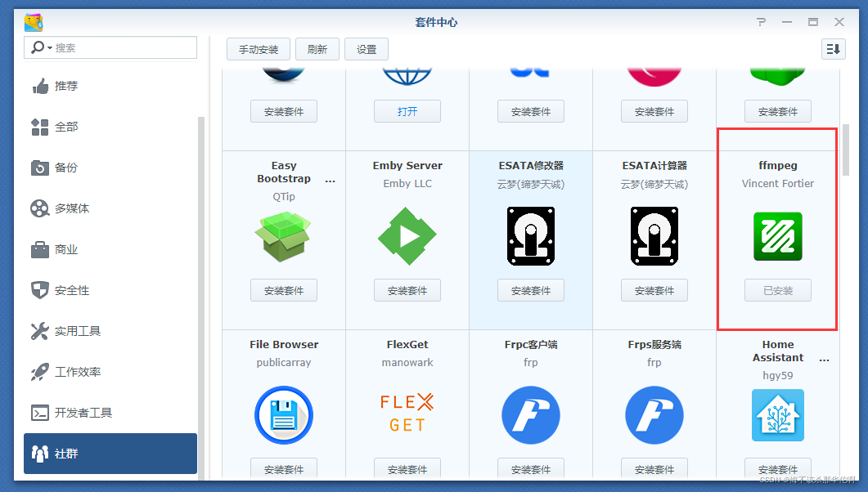Click the ESATA计算器 hard drive icon

(x=654, y=236)
